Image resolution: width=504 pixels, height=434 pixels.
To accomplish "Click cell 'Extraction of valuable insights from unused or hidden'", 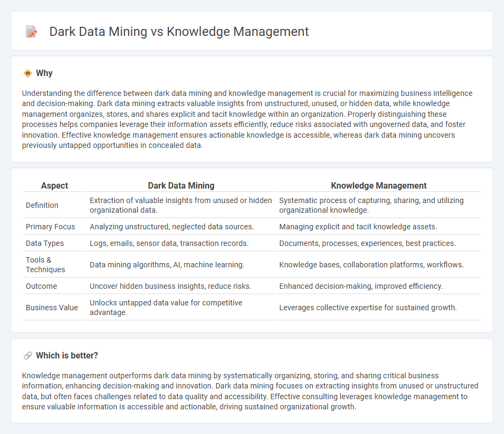I will tap(181, 205).
